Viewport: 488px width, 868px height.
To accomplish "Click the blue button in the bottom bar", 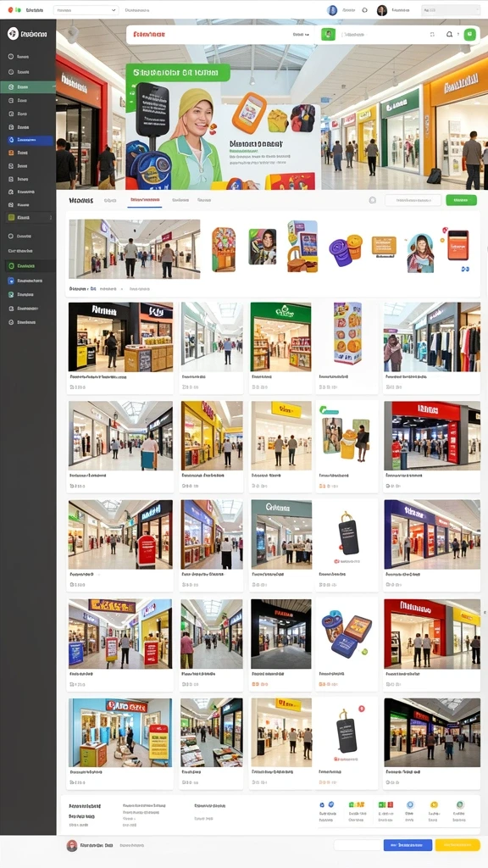I will [408, 845].
